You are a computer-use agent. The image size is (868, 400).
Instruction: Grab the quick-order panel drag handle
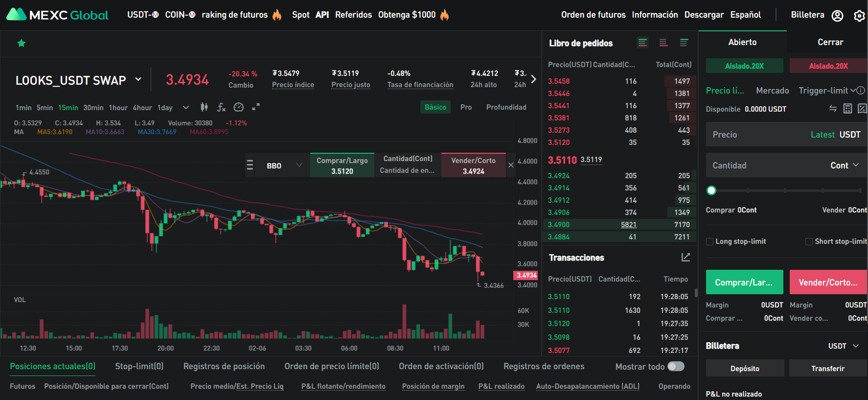coord(250,165)
